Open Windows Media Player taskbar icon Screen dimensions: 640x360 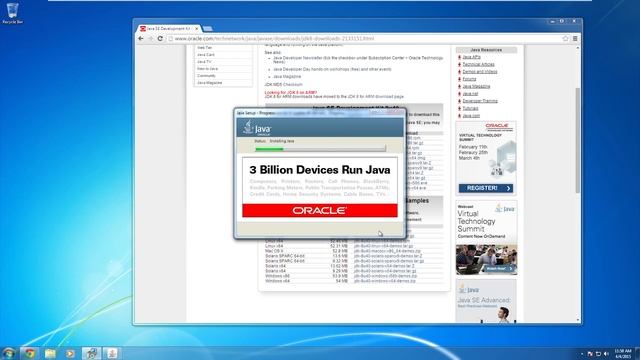(x=70, y=353)
